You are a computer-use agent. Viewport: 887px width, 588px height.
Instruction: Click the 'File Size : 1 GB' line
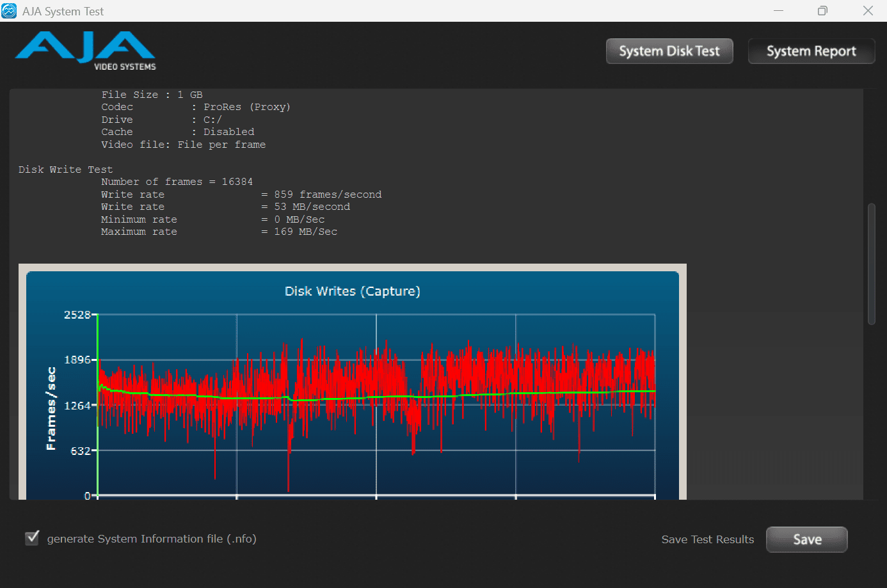[x=152, y=95]
